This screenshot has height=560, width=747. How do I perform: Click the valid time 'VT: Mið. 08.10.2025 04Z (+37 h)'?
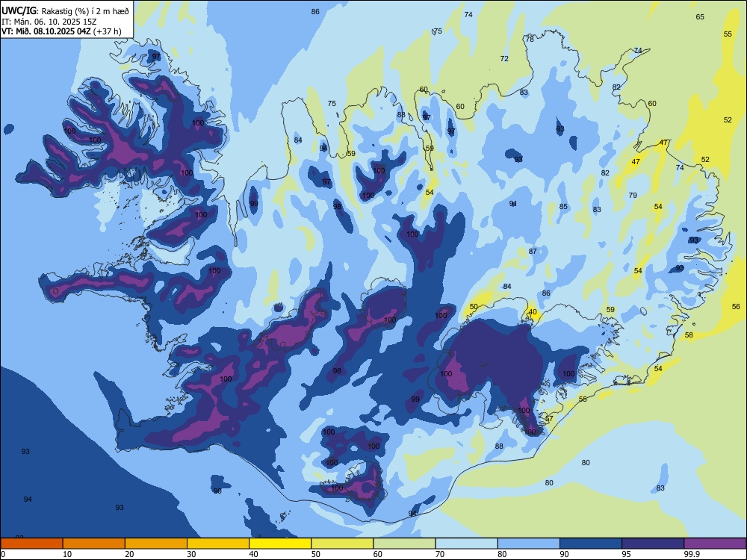coord(61,31)
